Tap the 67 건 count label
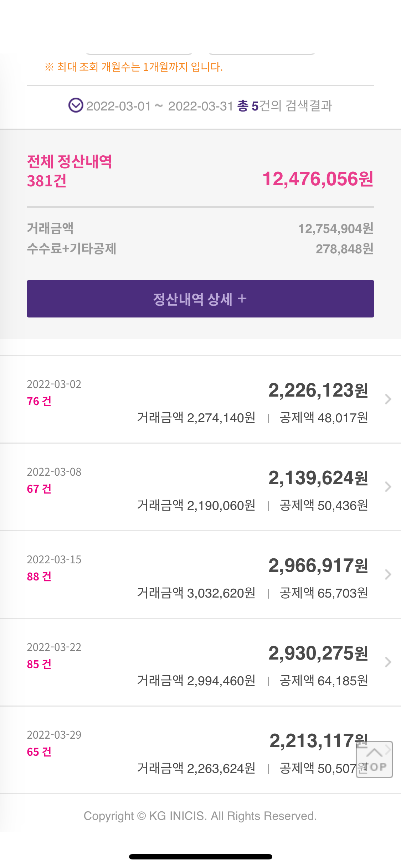Image resolution: width=401 pixels, height=868 pixels. 39,489
